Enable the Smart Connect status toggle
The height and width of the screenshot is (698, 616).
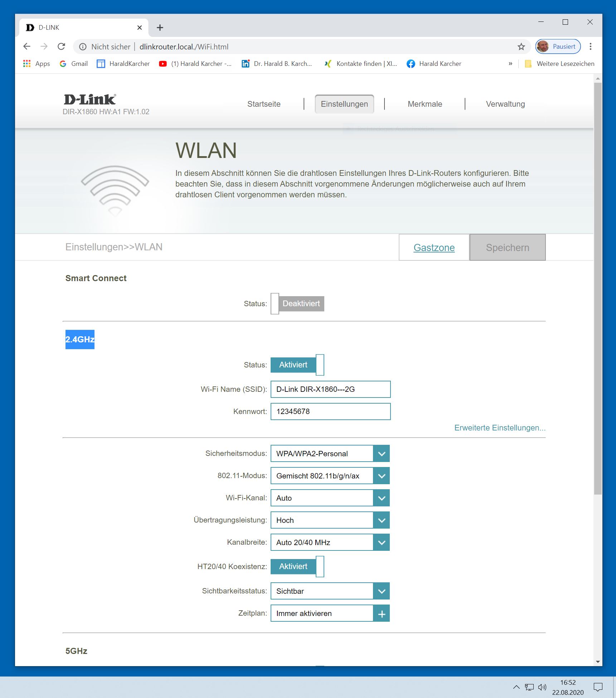pos(297,304)
